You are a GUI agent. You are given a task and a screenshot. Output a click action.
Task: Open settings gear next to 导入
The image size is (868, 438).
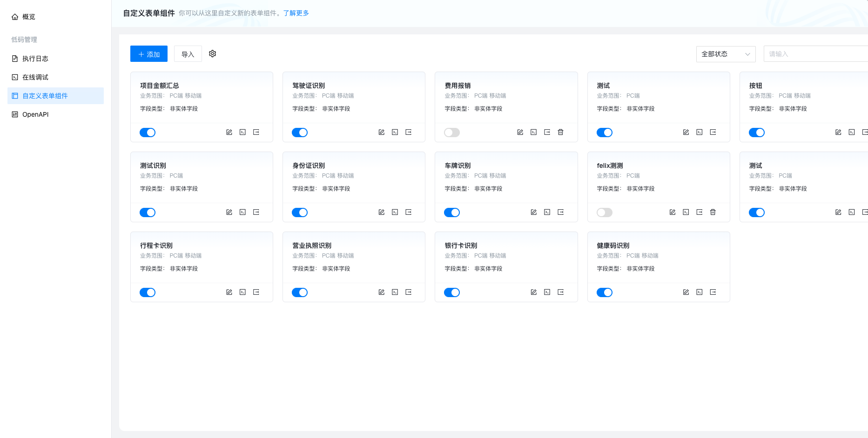pyautogui.click(x=212, y=53)
